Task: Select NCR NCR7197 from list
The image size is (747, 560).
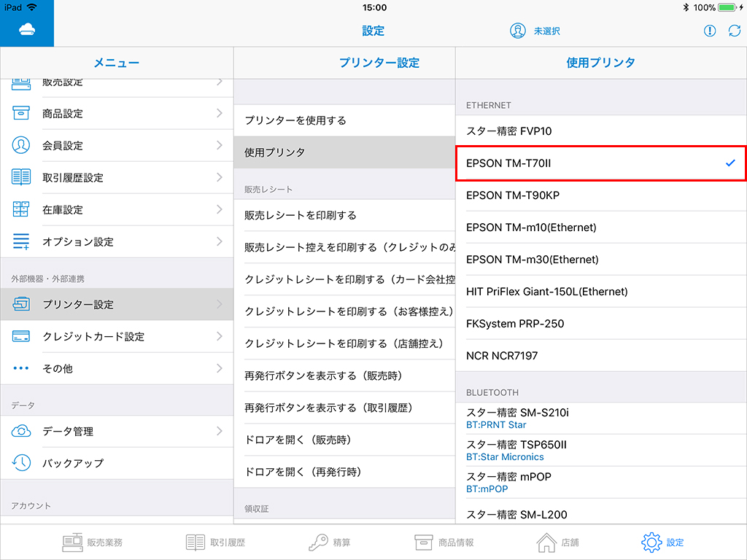Action: [x=600, y=356]
